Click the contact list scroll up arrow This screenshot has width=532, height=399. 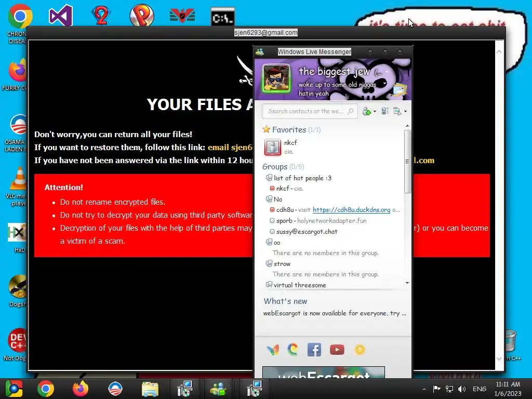(x=407, y=126)
